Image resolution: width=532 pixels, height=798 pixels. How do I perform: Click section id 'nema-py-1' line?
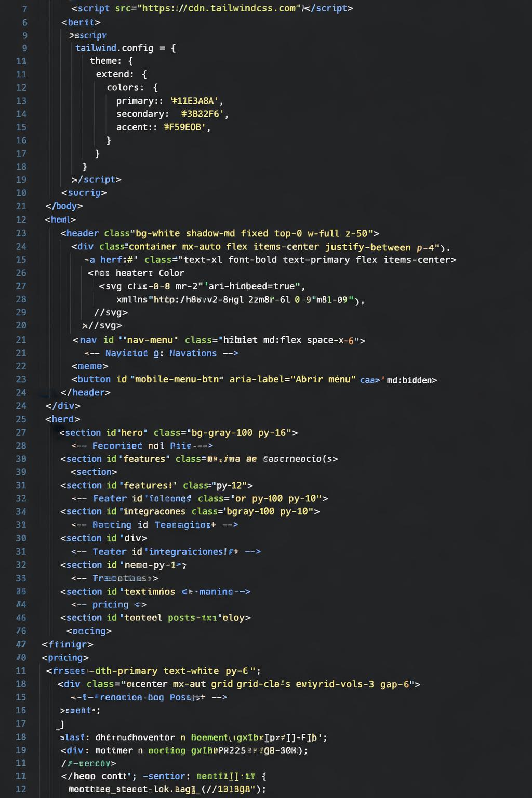(123, 565)
